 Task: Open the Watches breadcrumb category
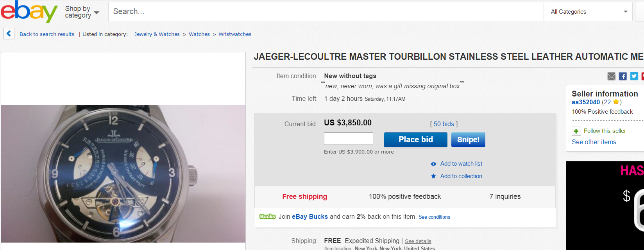coord(199,34)
